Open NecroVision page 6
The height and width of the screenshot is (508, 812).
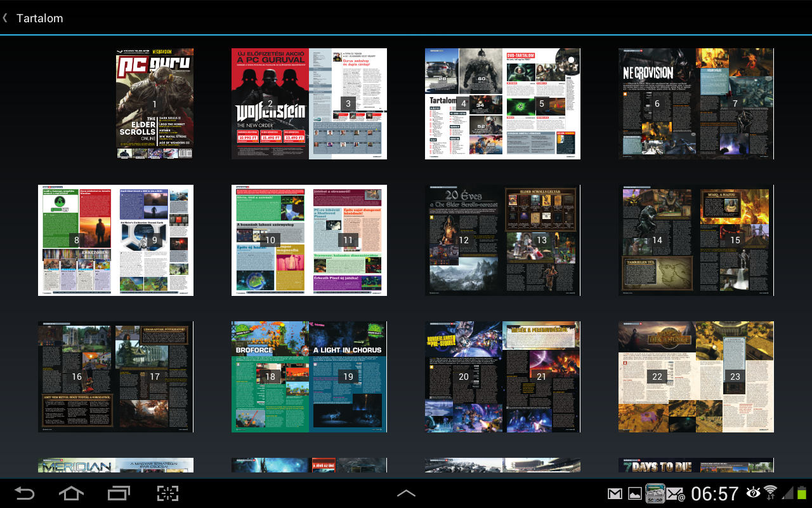(657, 104)
